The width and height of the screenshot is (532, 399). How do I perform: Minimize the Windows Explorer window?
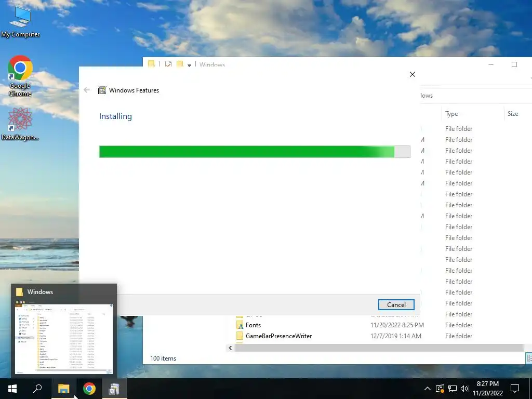491,64
